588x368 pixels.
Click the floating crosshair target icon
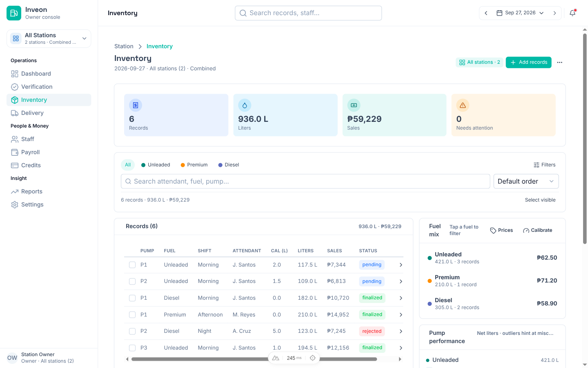coord(313,358)
